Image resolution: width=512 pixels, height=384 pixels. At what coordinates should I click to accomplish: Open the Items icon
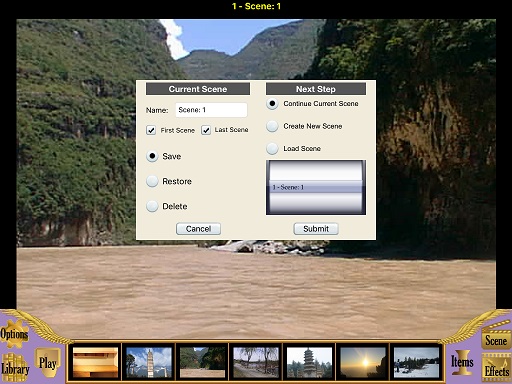point(462,362)
